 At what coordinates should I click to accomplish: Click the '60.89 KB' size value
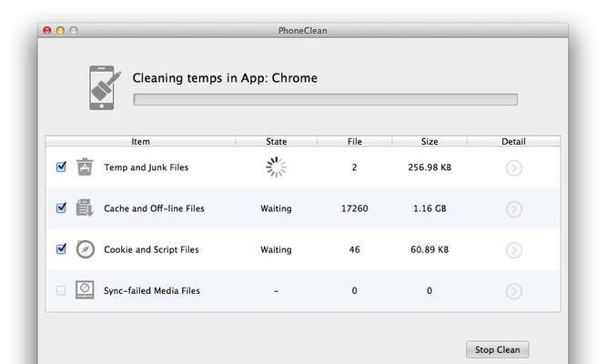point(429,249)
